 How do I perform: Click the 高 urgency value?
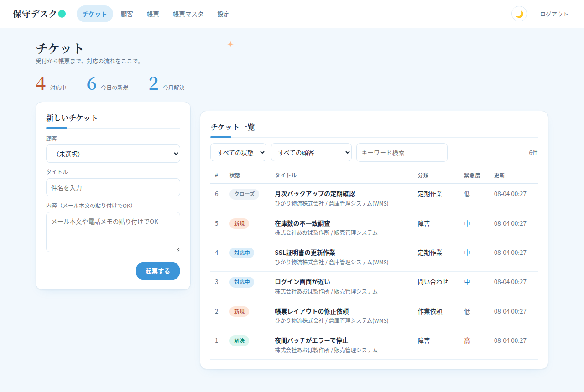pos(467,340)
